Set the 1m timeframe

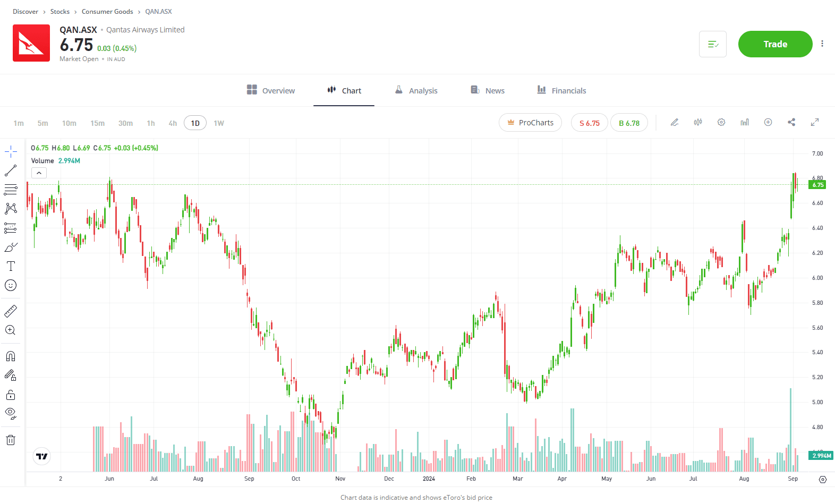(x=19, y=123)
